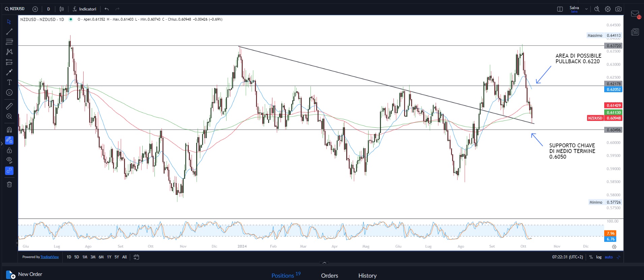Switch to the History tab
The height and width of the screenshot is (280, 644).
pos(367,276)
